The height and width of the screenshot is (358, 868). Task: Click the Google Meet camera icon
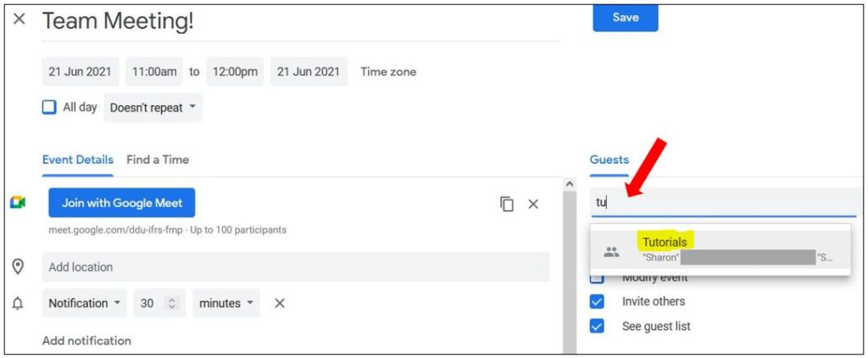point(18,203)
